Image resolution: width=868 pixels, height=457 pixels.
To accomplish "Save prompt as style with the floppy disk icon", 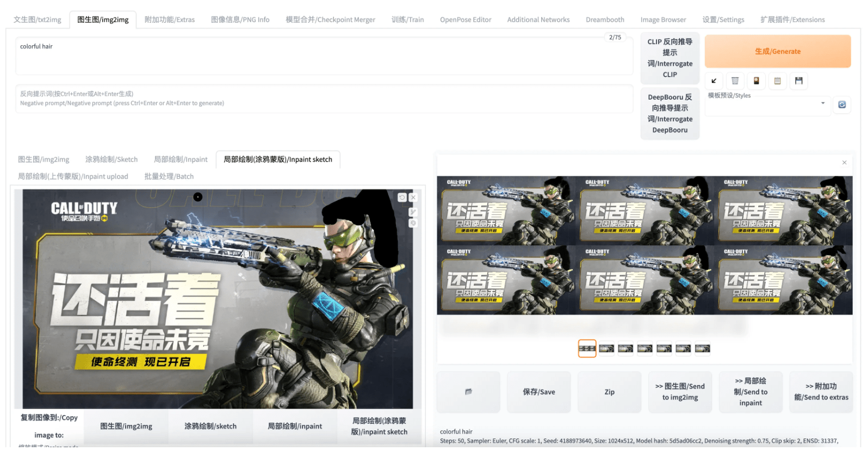I will tap(798, 81).
